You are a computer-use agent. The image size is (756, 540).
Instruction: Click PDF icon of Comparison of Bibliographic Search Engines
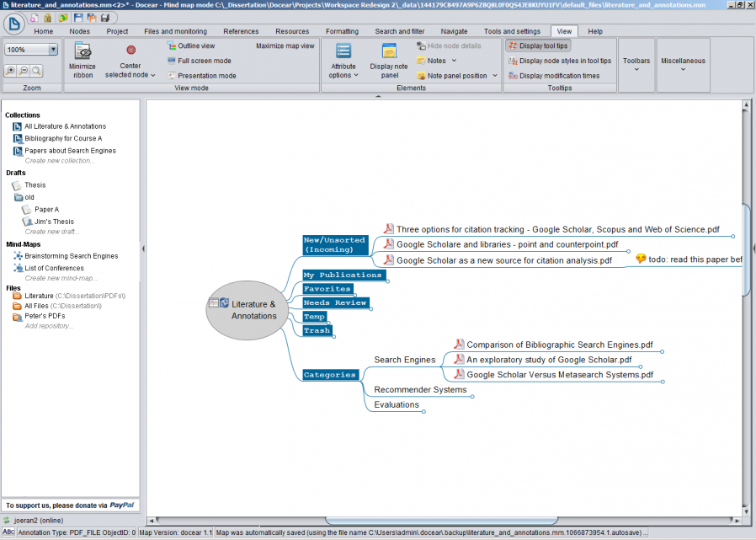coord(459,344)
